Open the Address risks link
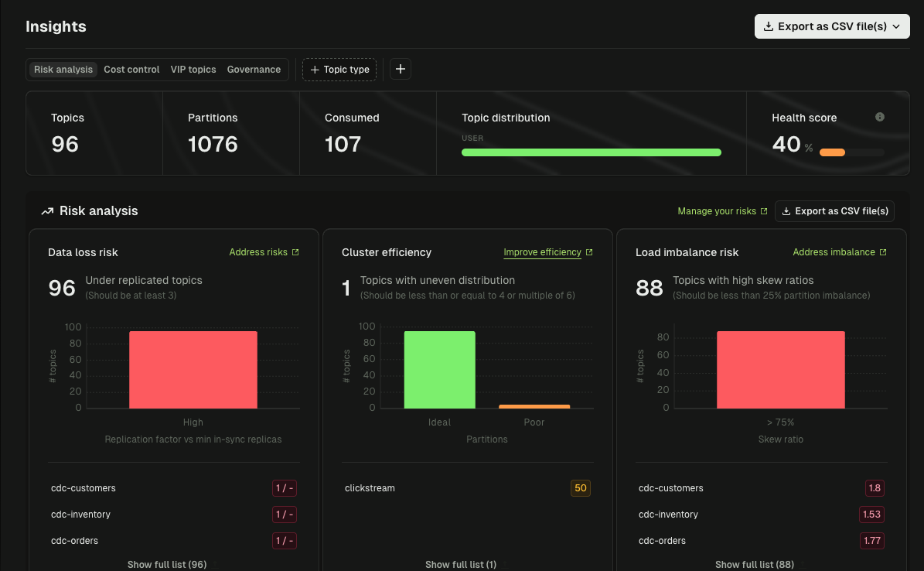924x571 pixels. (259, 251)
